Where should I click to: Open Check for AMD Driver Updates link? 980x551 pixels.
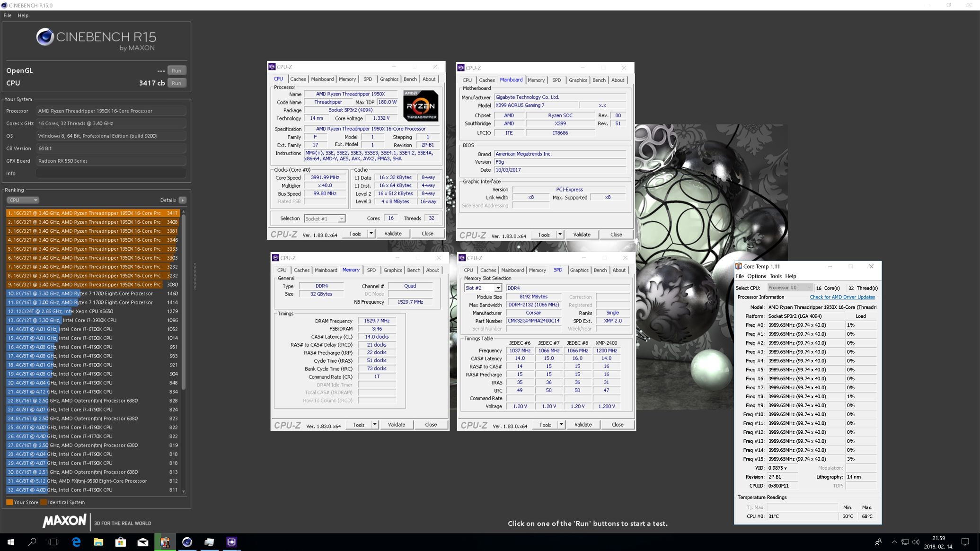point(842,297)
